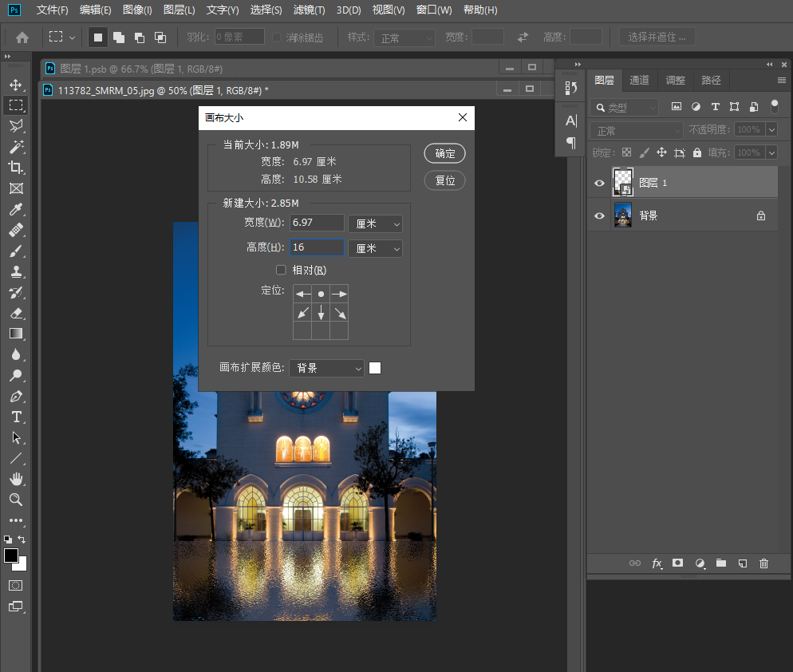Open the Style dropdown in options bar
The image size is (793, 672).
(404, 38)
